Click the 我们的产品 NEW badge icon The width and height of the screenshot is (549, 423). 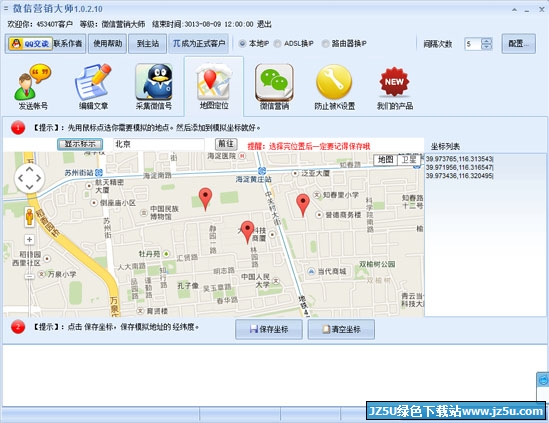tap(395, 82)
